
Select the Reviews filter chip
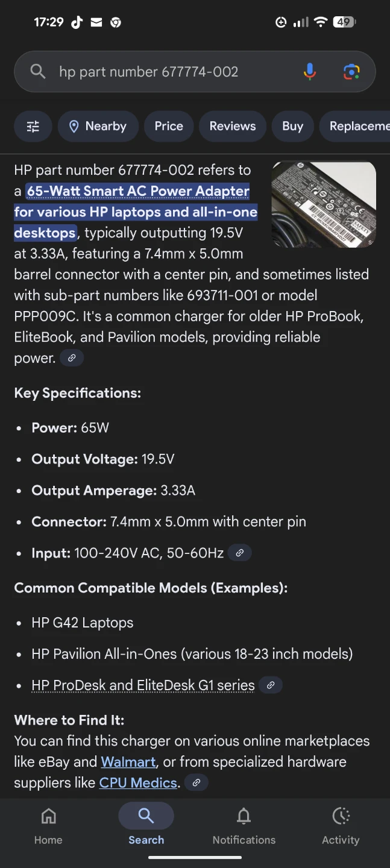tap(233, 126)
